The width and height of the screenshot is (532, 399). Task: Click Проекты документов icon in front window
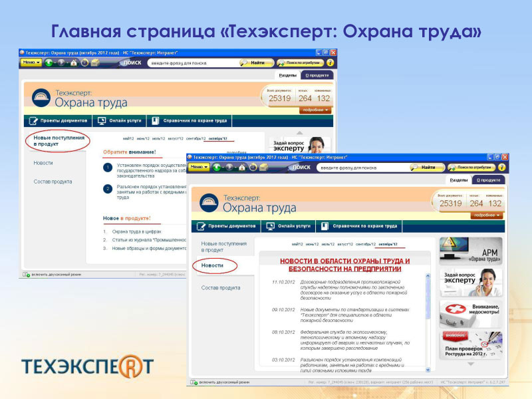click(201, 226)
